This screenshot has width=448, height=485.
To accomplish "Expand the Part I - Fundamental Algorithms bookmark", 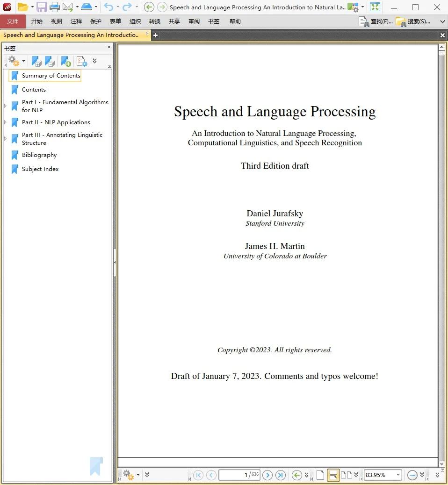I will coord(5,106).
